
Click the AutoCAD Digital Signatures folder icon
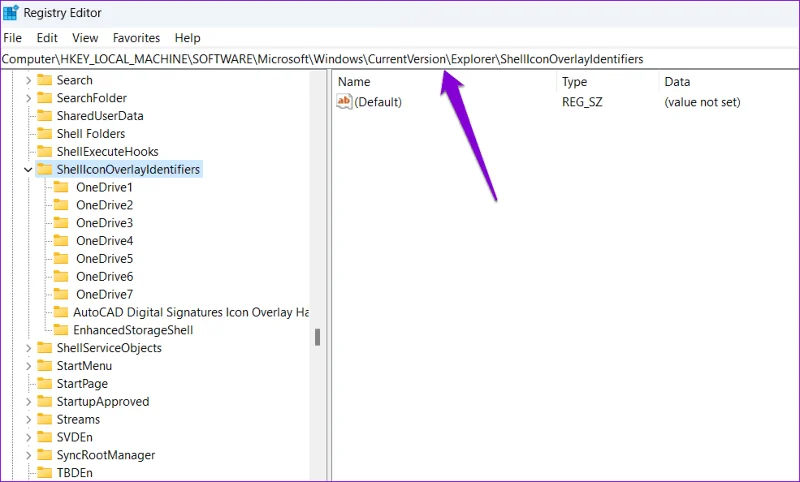coord(61,312)
